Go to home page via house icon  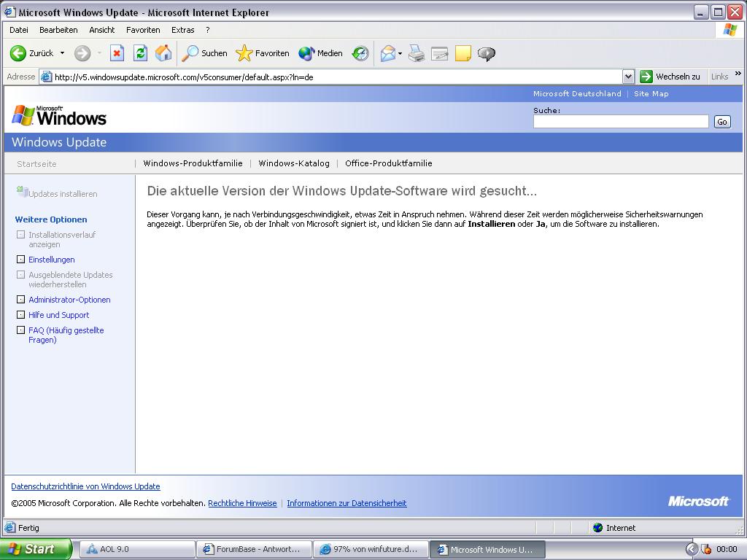(x=163, y=53)
